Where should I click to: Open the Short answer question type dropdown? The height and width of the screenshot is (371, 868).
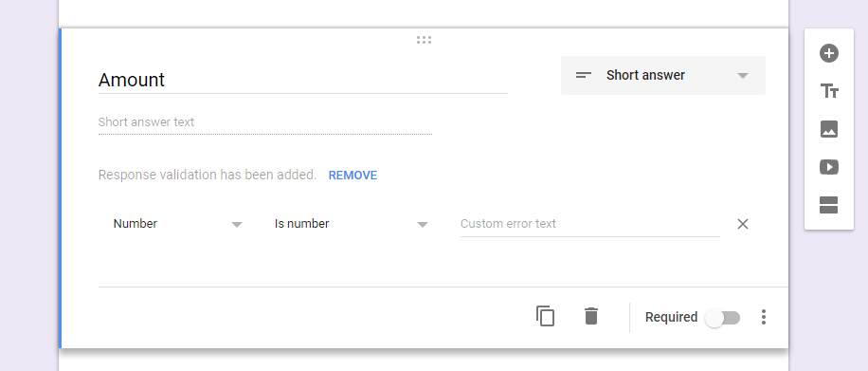[x=663, y=75]
